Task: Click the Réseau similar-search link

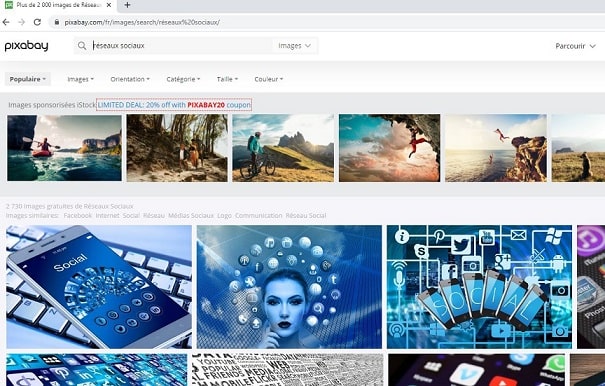Action: click(154, 215)
